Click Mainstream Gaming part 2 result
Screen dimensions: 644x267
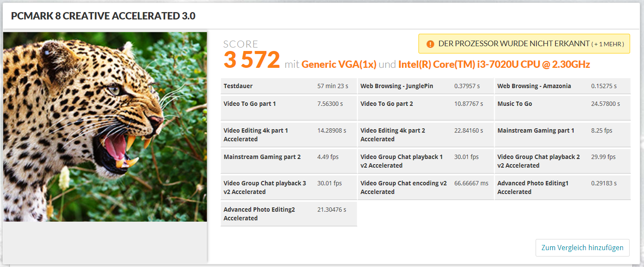pyautogui.click(x=289, y=161)
